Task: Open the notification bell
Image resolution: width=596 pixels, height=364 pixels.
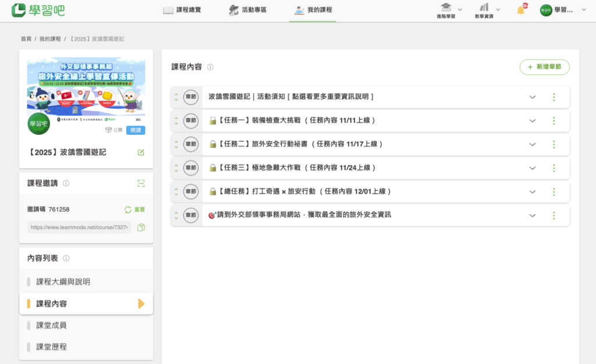Action: click(x=521, y=10)
